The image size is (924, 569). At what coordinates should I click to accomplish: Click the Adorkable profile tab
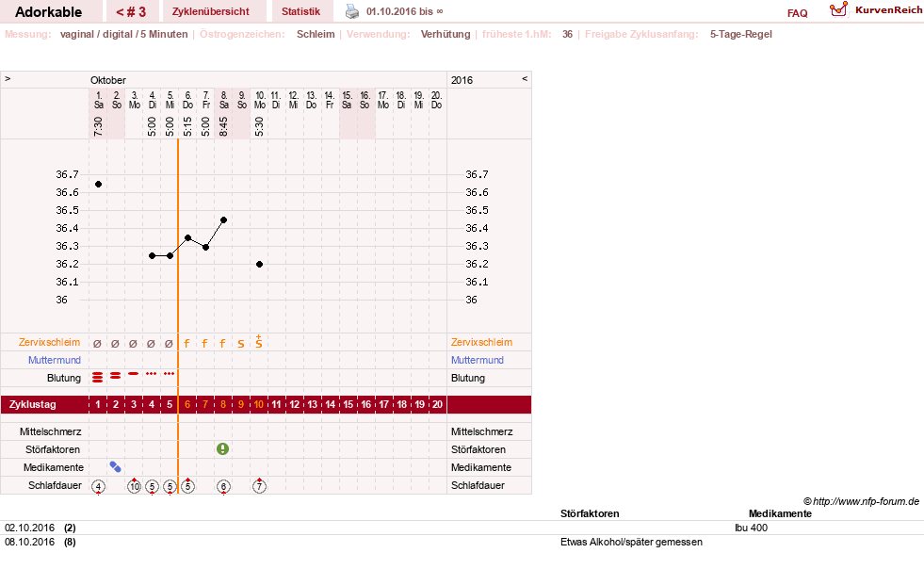(x=48, y=12)
